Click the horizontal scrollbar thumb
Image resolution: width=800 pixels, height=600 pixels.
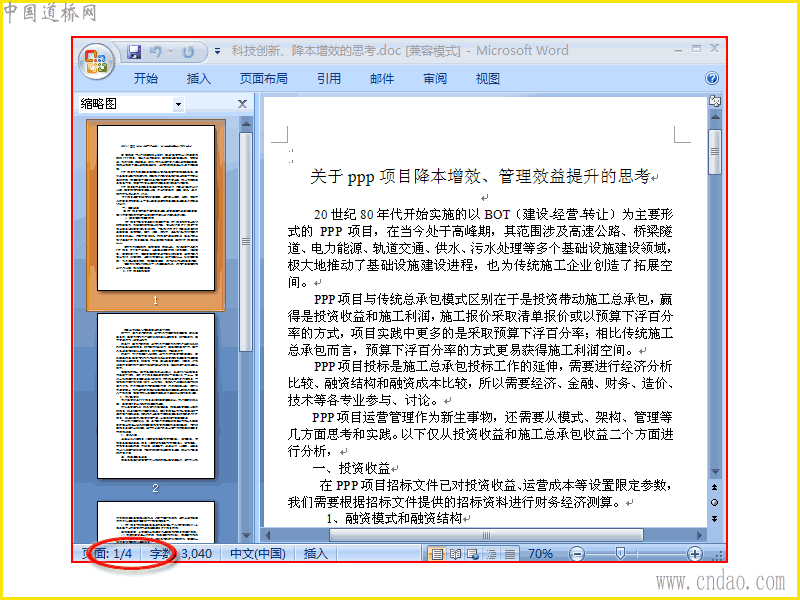coord(486,535)
